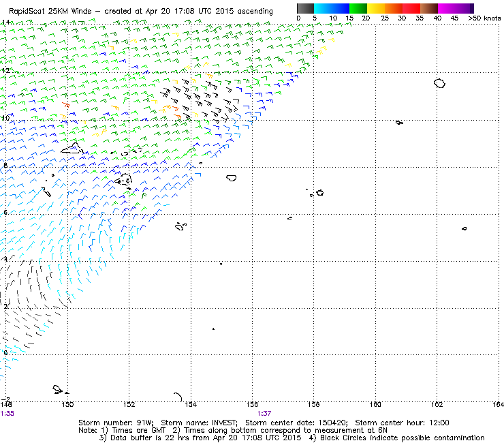Click the island outline near 155E 7.5N
504x443 pixels.
point(232,178)
